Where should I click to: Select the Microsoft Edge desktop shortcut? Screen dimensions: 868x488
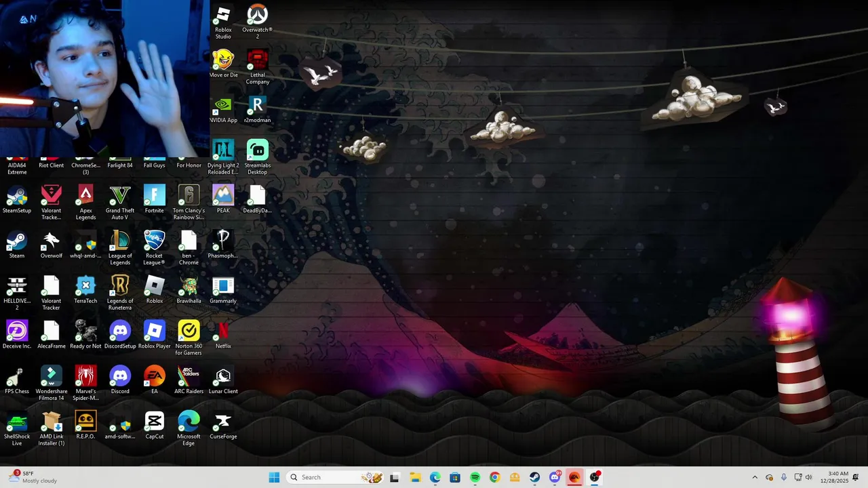[189, 429]
